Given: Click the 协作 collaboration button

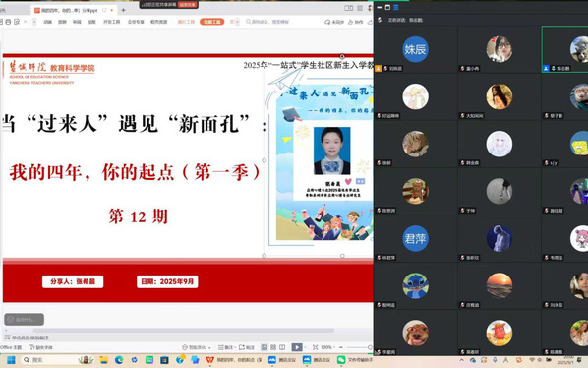Looking at the screenshot, I should pyautogui.click(x=356, y=22).
